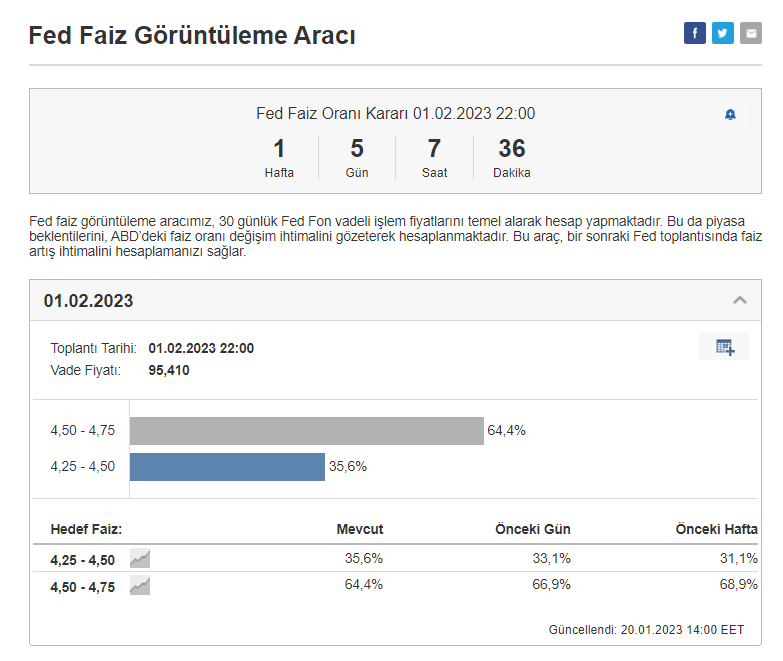Click the 01.02.2023 panel header
This screenshot has width=783, height=661.
tap(88, 301)
